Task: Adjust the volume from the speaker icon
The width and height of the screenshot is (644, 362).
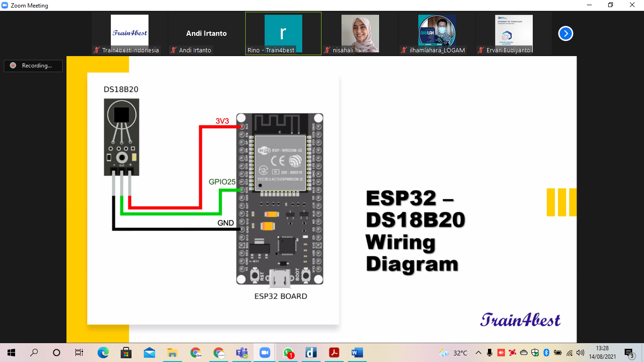Action: (x=580, y=353)
